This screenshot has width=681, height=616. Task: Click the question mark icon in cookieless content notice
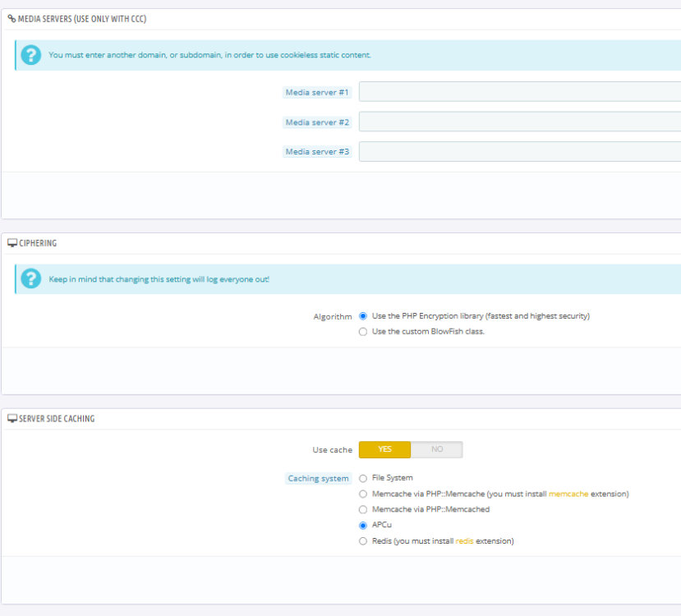[x=30, y=55]
